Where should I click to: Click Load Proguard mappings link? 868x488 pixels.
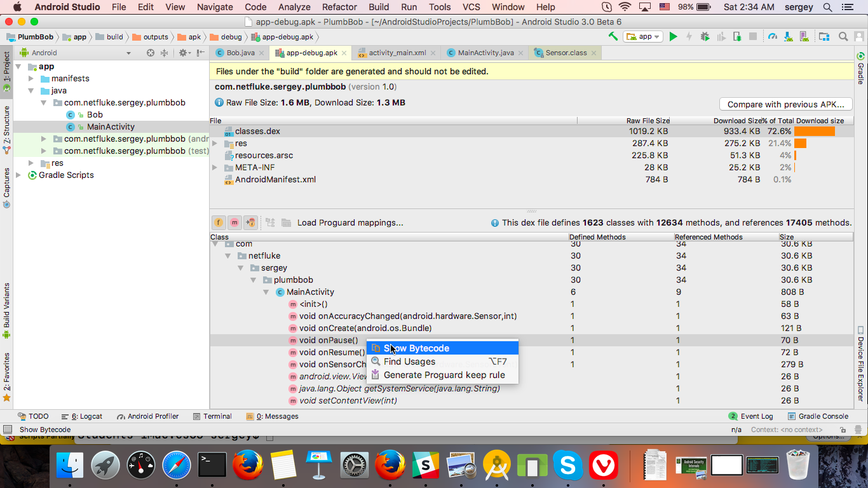(x=350, y=222)
